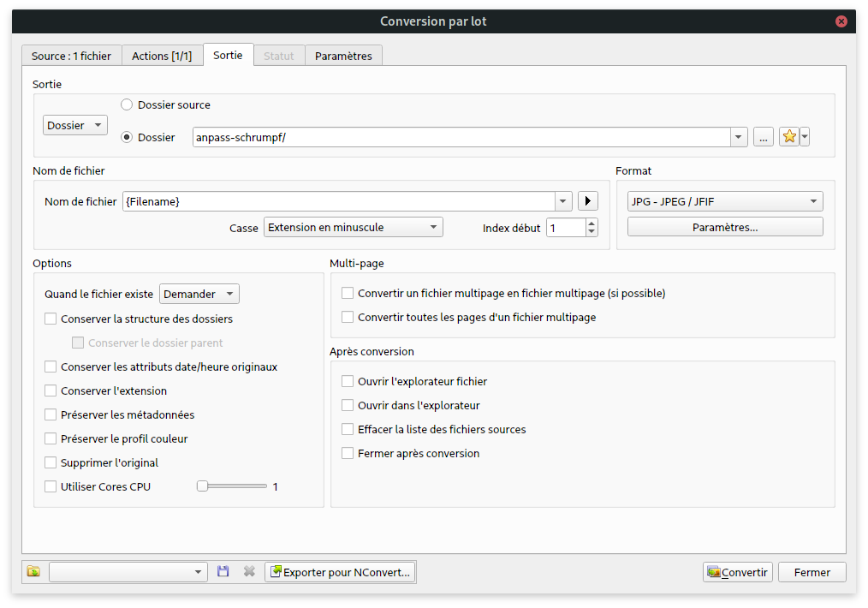
Task: Expand the Casse extension dropdown
Action: (353, 227)
